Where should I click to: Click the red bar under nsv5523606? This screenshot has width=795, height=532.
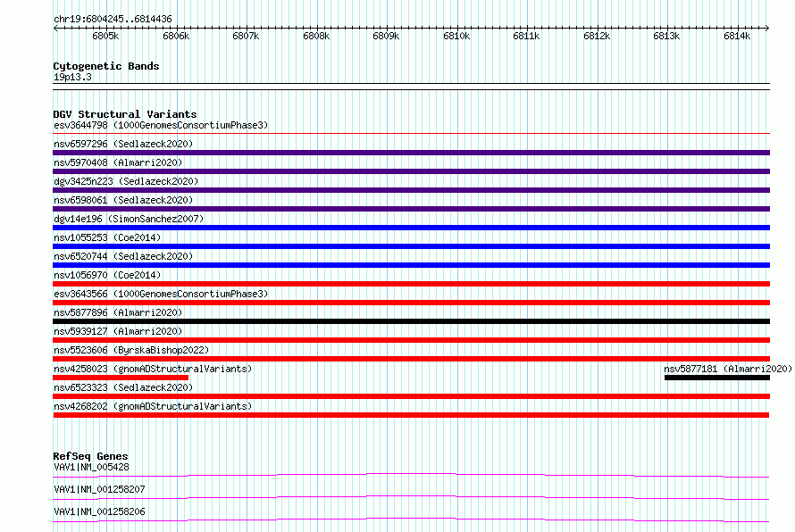coord(411,359)
